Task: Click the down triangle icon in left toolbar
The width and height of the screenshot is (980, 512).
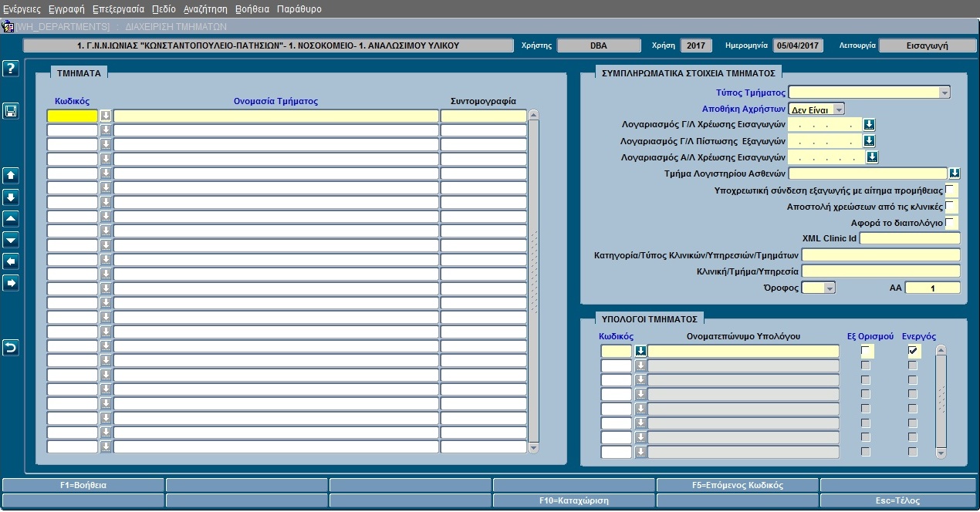Action: point(11,241)
